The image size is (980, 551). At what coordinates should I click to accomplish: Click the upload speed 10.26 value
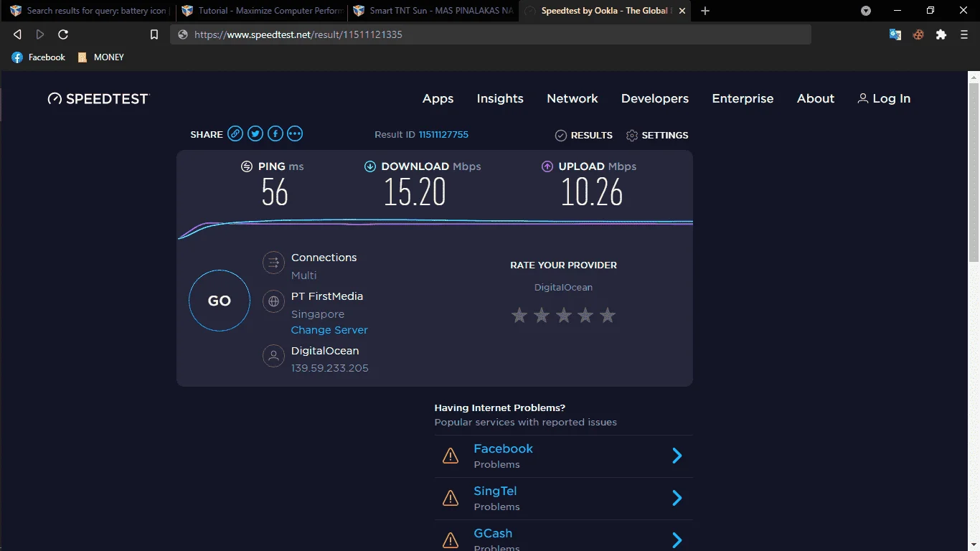click(592, 192)
